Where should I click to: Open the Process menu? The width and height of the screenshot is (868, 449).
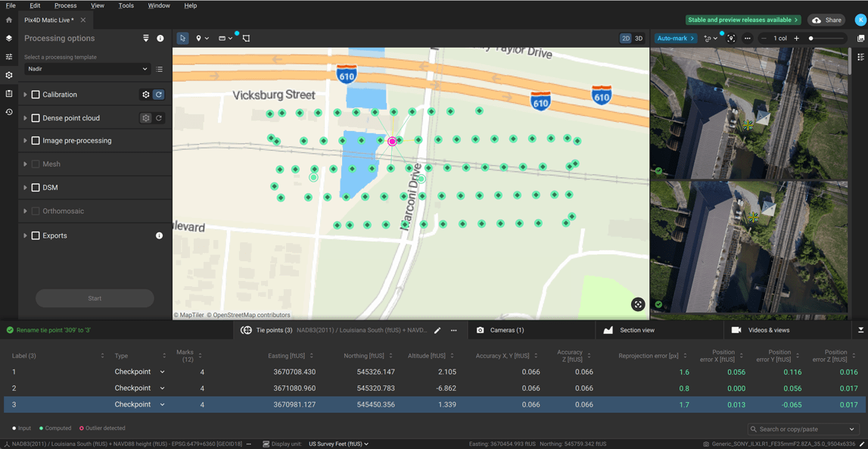click(65, 5)
